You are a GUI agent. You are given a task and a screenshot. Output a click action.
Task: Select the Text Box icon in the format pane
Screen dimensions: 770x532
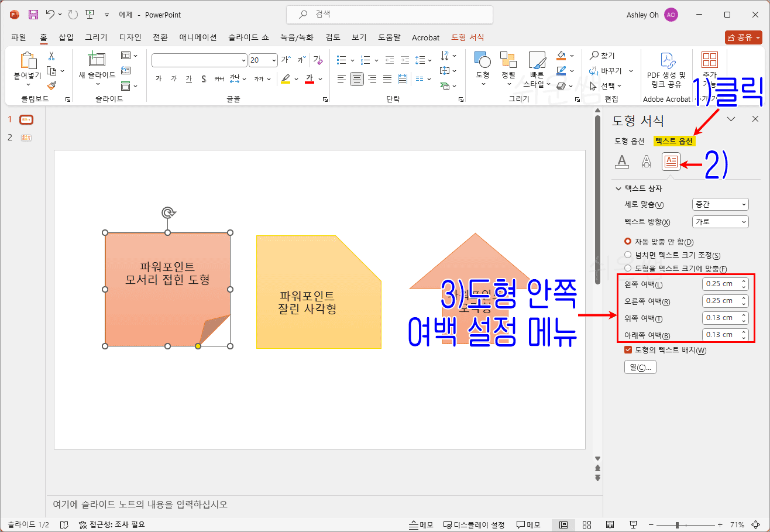click(x=671, y=162)
